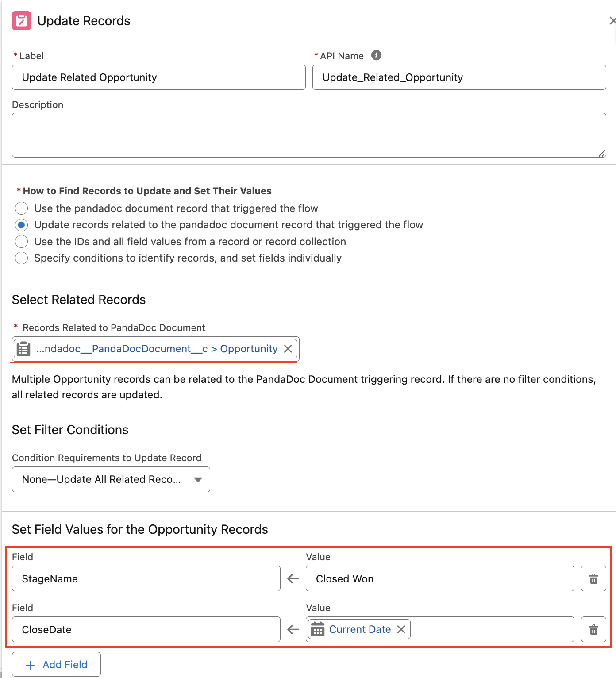Edit the API Name input field
Viewport: 616px width, 678px height.
pos(459,77)
